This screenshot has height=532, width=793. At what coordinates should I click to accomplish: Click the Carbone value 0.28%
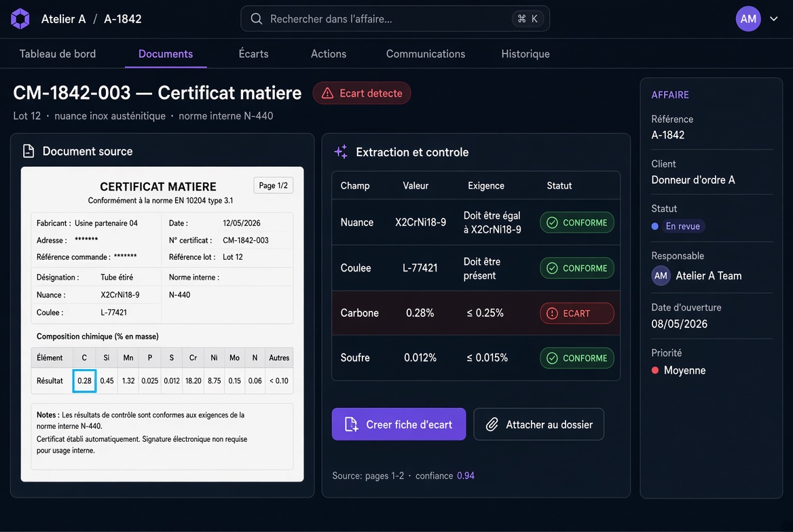(x=420, y=313)
